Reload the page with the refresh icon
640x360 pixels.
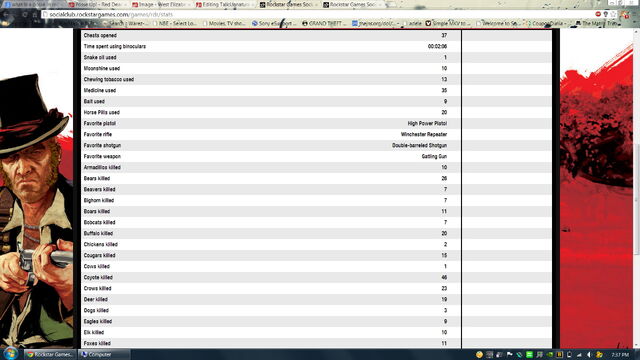pyautogui.click(x=25, y=14)
